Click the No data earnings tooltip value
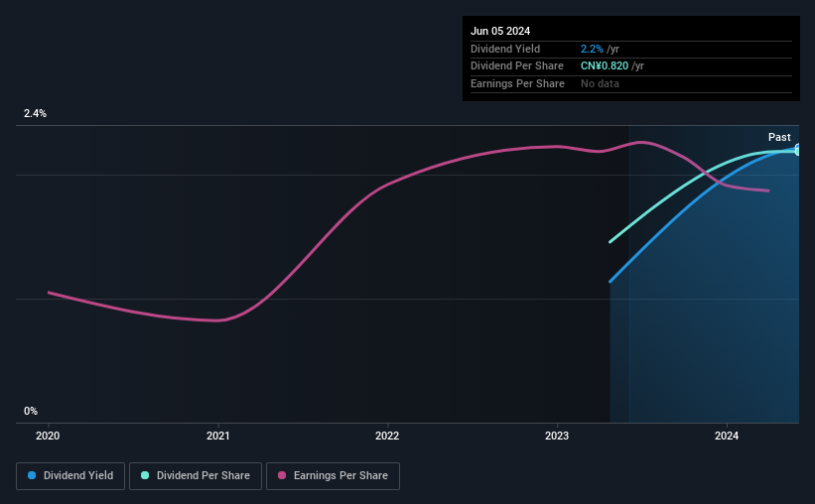 [x=600, y=83]
